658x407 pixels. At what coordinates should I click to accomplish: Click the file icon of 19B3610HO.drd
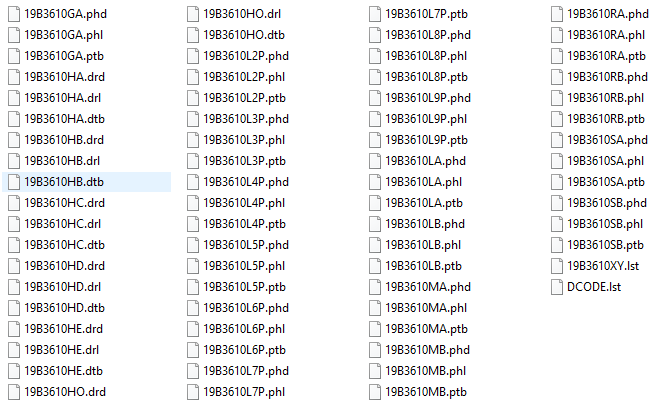tap(14, 392)
